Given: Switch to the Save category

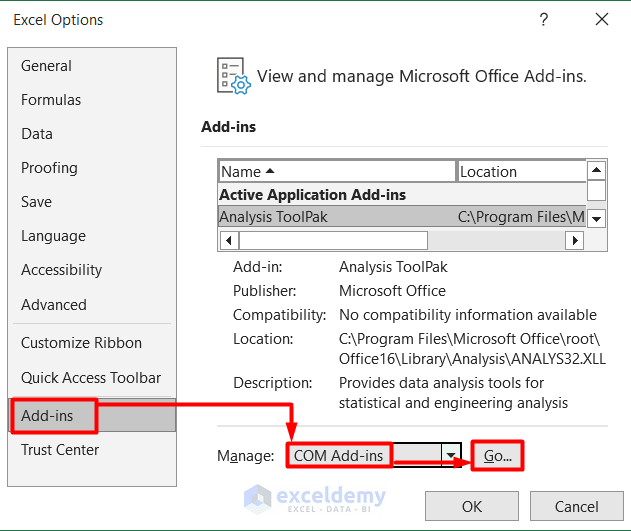Looking at the screenshot, I should [x=37, y=202].
